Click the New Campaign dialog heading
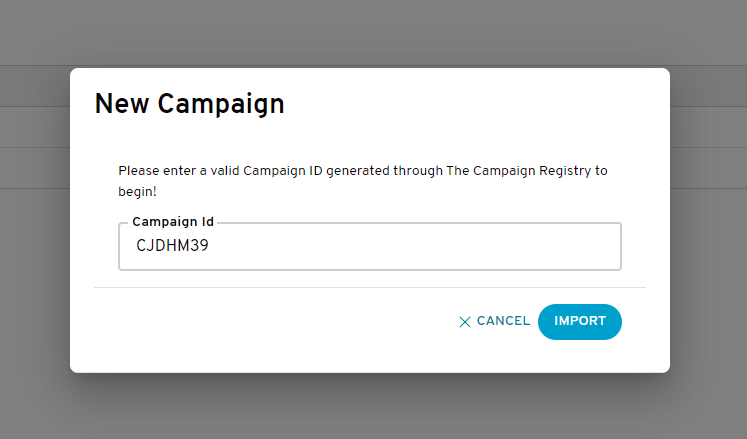The height and width of the screenshot is (439, 747). pos(189,103)
